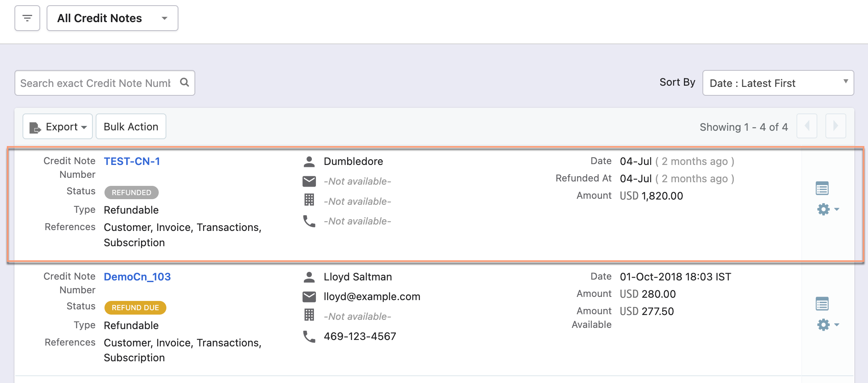Go to previous page arrow
The image size is (868, 383).
pos(807,126)
